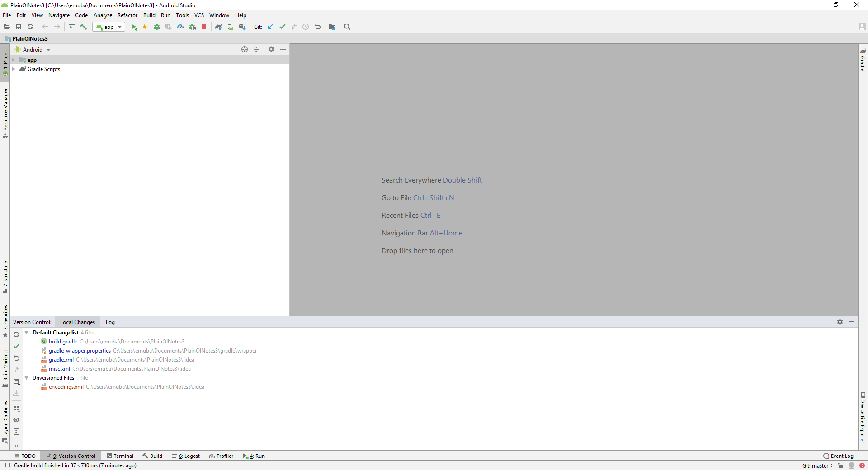Click the Make Project hammer icon
The height and width of the screenshot is (470, 868).
click(x=84, y=27)
